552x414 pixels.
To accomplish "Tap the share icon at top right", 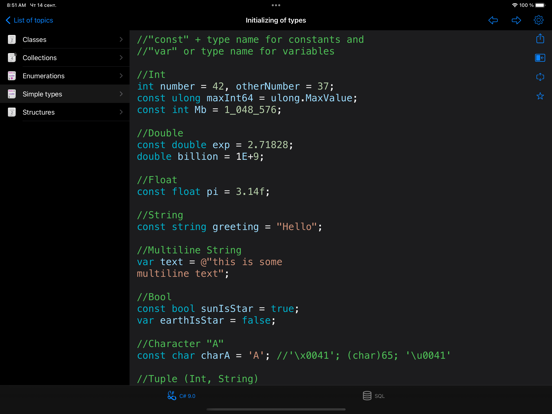I will click(x=540, y=38).
